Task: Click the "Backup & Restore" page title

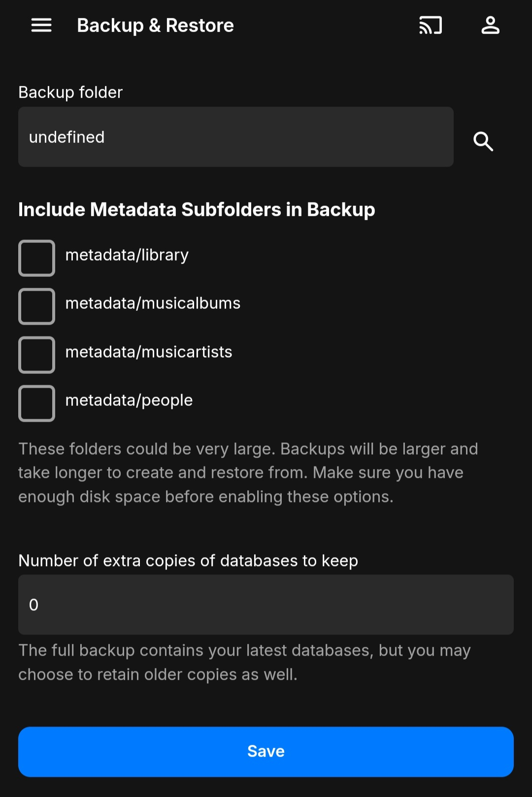Action: click(155, 26)
